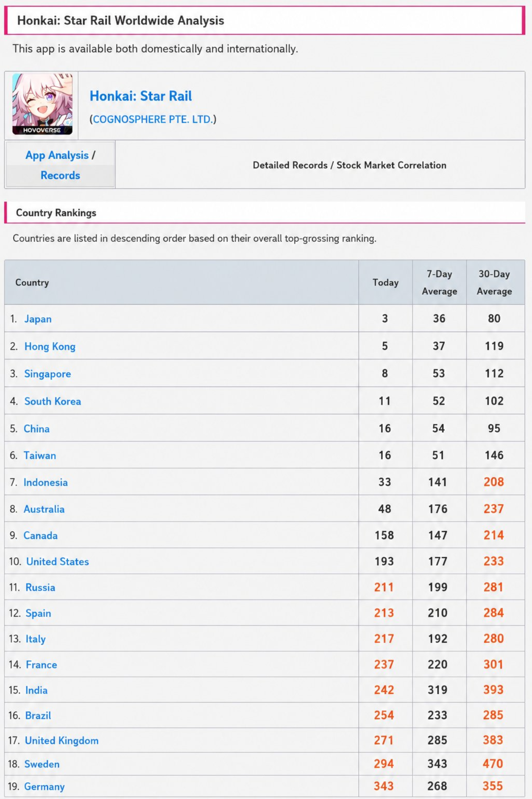Screen dimensions: 532x799
Task: Select Spain's 7-day average value 210
Action: pyautogui.click(x=438, y=613)
